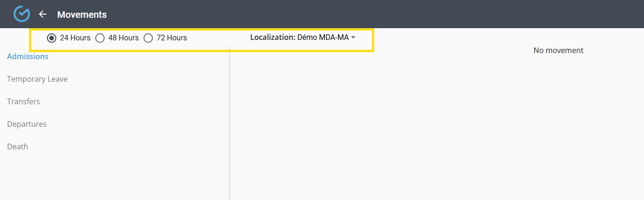Enable the 72 Hours radio button

[x=148, y=38]
